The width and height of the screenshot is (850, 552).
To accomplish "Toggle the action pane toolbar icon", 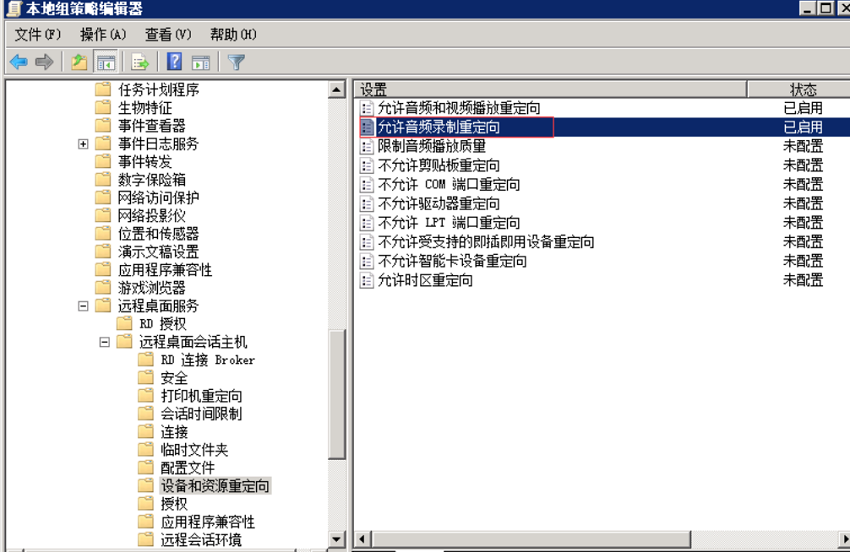I will click(x=201, y=62).
